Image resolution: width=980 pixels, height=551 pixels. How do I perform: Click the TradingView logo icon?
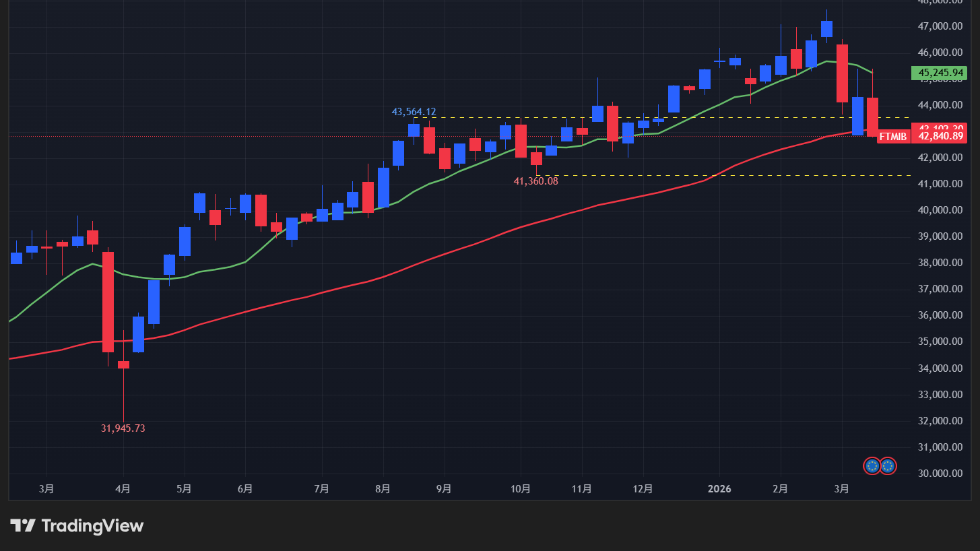23,525
